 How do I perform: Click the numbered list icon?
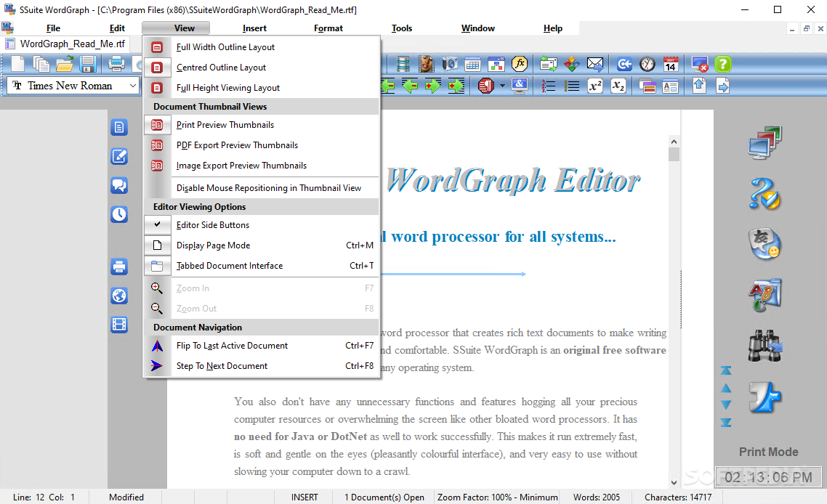[549, 86]
